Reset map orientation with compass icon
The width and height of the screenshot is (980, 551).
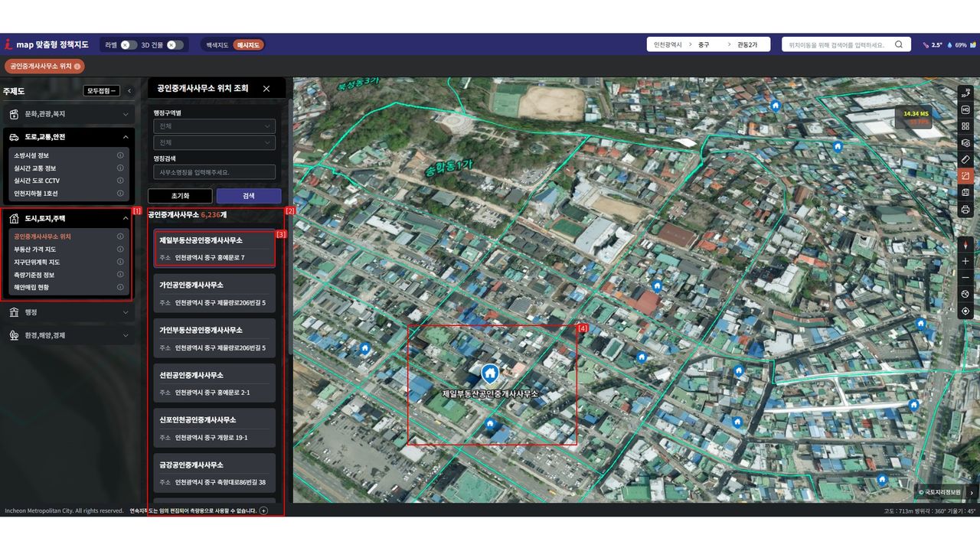[965, 245]
